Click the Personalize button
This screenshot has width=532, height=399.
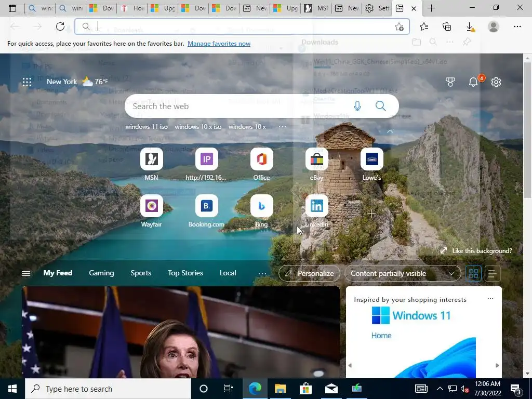pos(309,273)
